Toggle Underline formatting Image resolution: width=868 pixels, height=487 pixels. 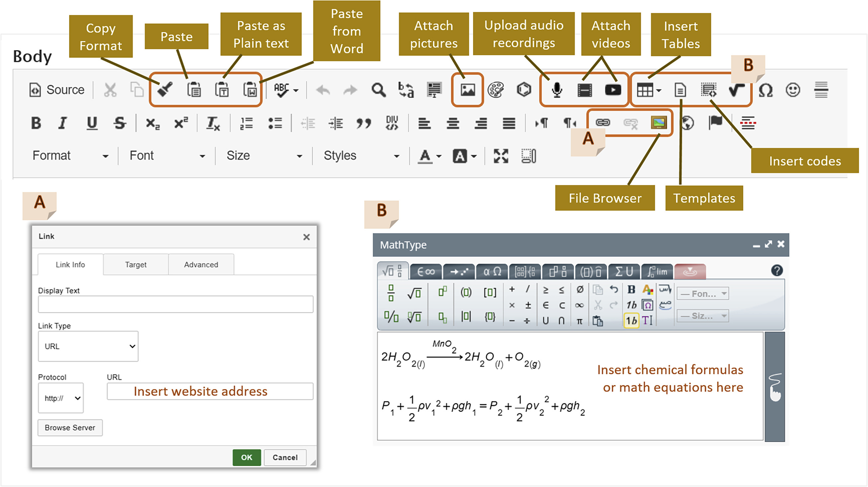(92, 123)
